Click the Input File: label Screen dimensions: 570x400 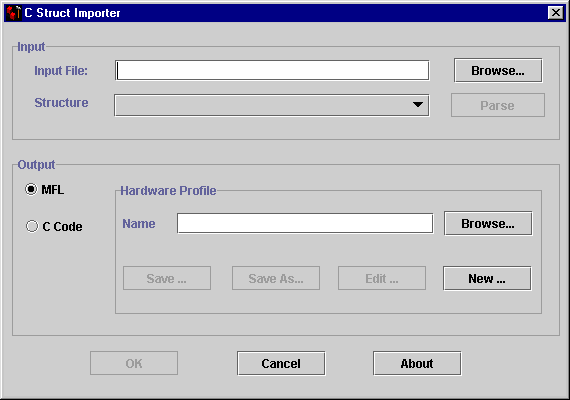pyautogui.click(x=61, y=71)
